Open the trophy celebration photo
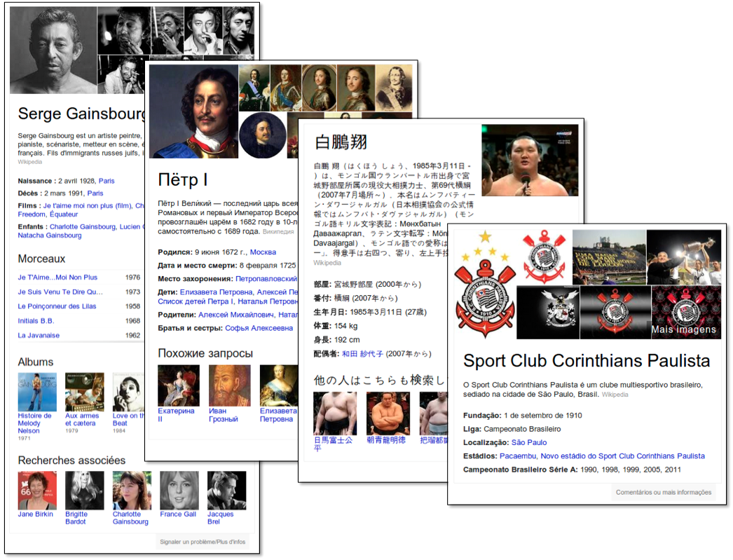 tap(684, 257)
